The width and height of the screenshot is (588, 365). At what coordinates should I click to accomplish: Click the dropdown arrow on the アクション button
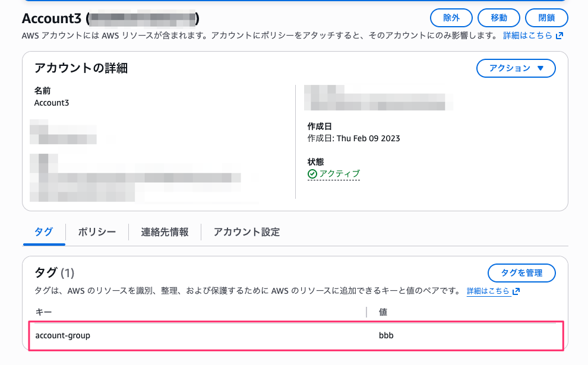coord(539,68)
